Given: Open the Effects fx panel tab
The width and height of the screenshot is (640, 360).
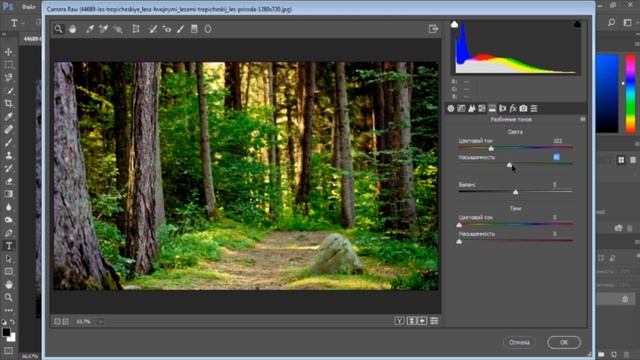Looking at the screenshot, I should pyautogui.click(x=513, y=108).
